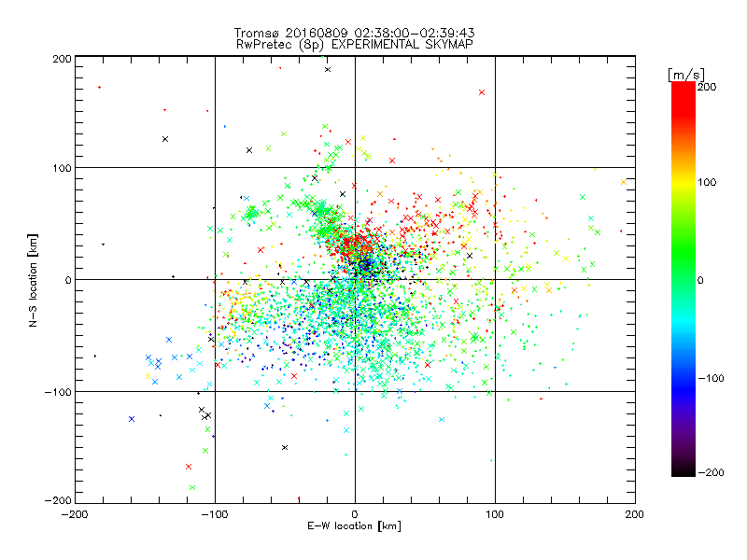Screen dimensions: 747x560
Task: Click the red X marker in the upper right quadrant
Action: (x=482, y=92)
